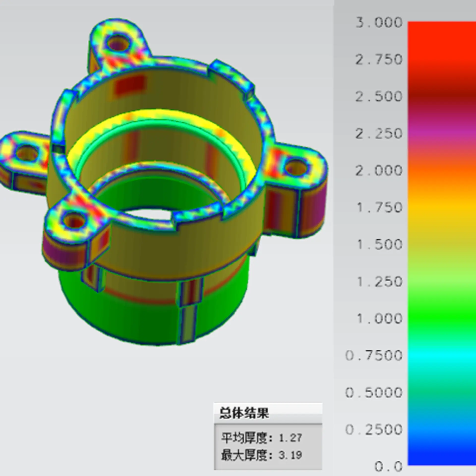Click the 0.5000 legend value
Screen dimensions: 476x476
[374, 393]
